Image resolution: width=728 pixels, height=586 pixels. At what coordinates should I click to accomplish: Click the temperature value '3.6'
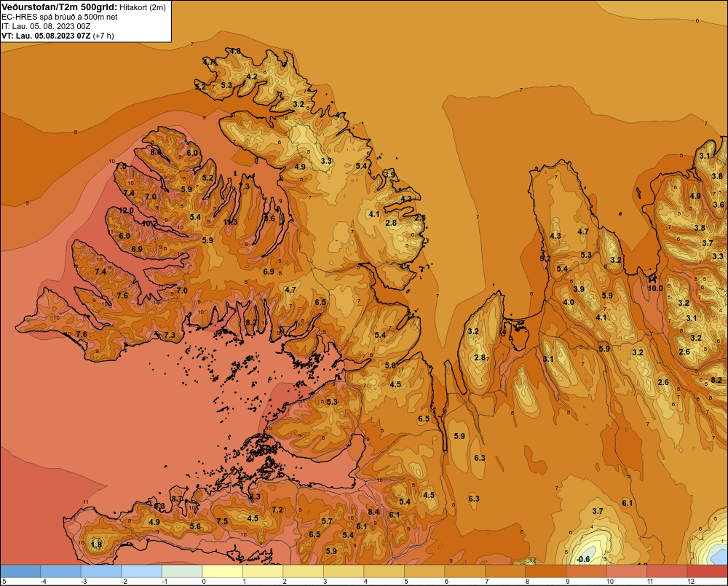tap(719, 205)
